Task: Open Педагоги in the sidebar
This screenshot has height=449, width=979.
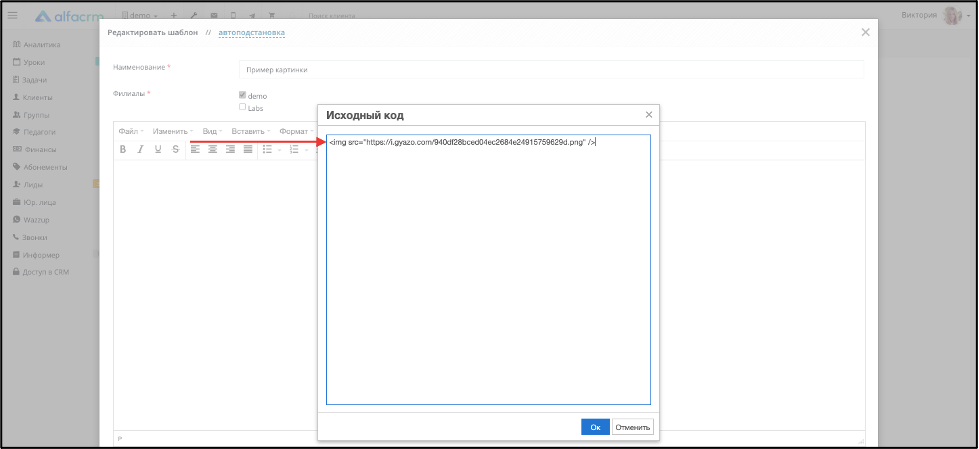Action: (x=34, y=132)
